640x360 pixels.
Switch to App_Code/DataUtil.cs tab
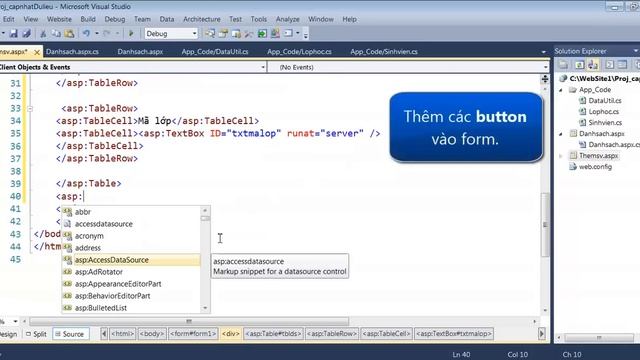(x=215, y=52)
